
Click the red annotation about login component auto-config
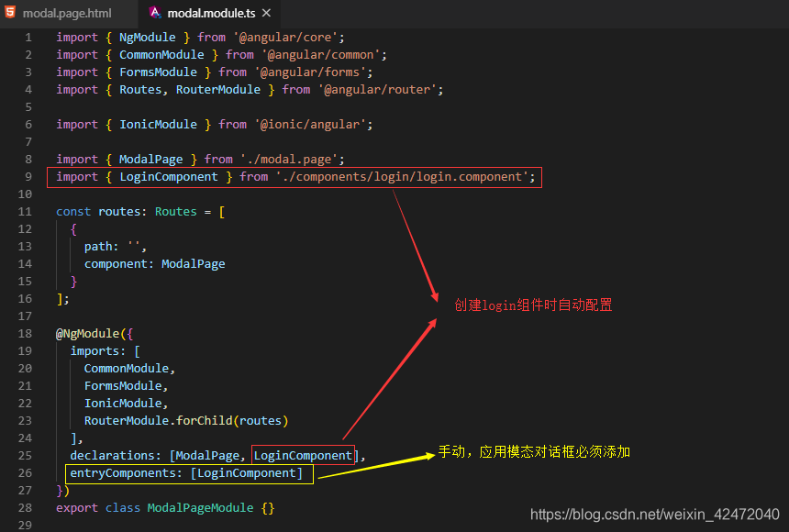(x=532, y=305)
